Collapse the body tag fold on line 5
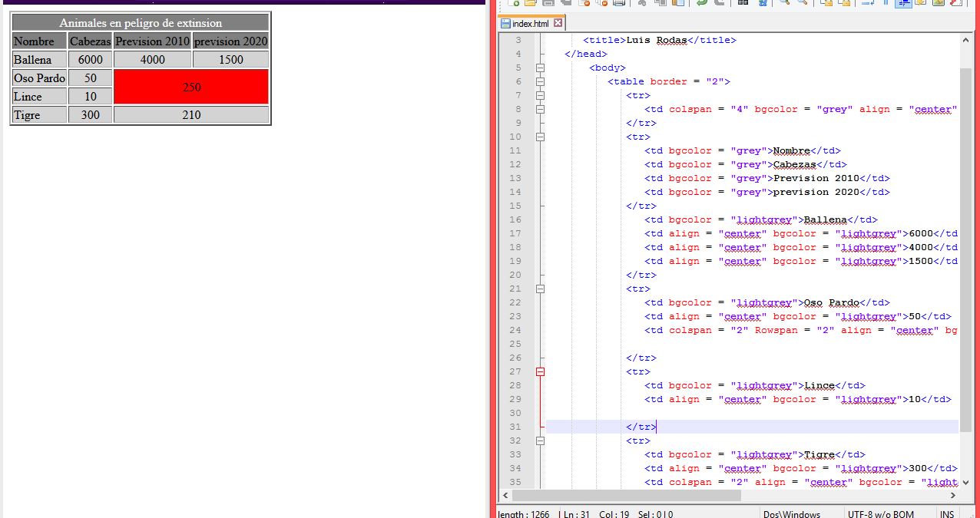Image resolution: width=980 pixels, height=518 pixels. coord(540,68)
